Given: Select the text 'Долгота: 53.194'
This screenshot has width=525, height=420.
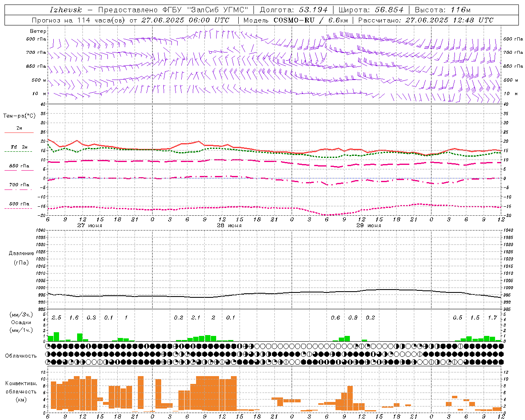Looking at the screenshot, I should [294, 10].
